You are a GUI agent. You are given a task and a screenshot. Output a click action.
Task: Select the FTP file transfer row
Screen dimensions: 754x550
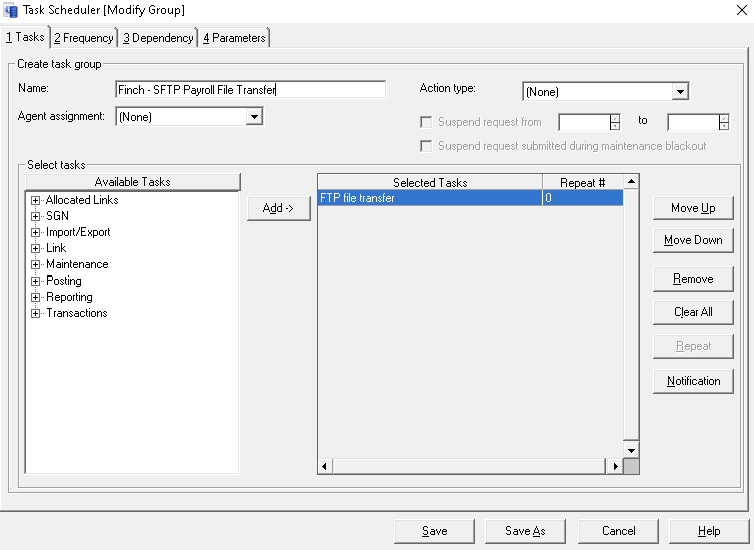470,198
